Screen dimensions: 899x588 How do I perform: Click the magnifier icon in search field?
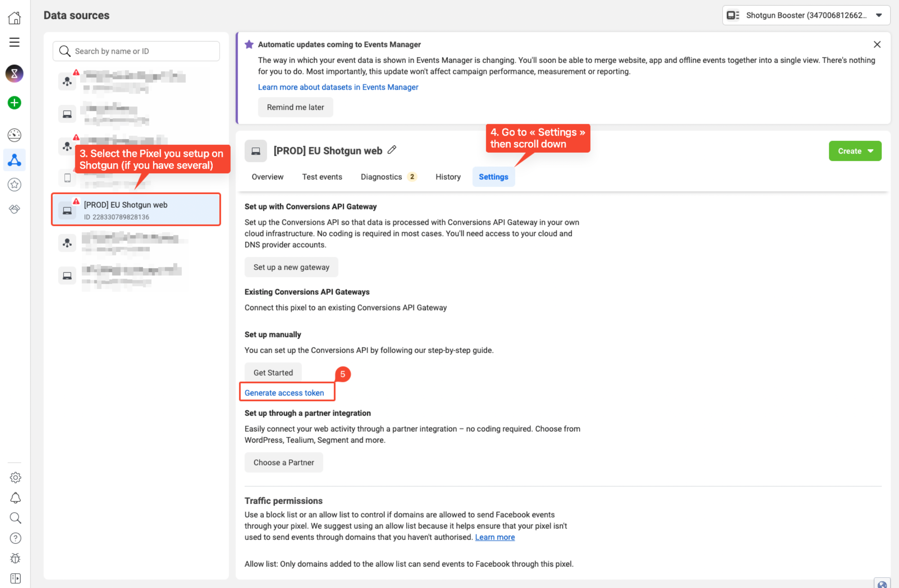tap(65, 51)
